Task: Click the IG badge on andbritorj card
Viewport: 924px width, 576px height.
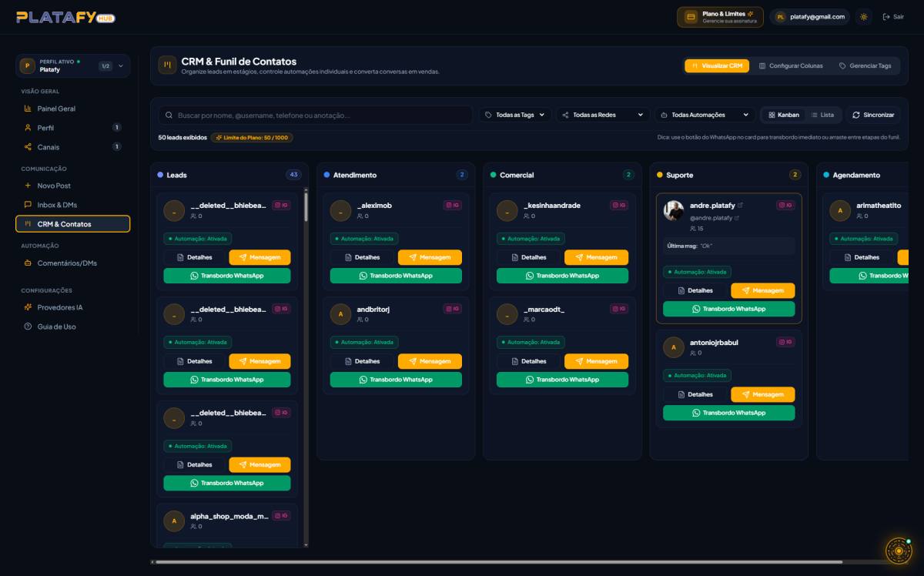Action: 453,309
